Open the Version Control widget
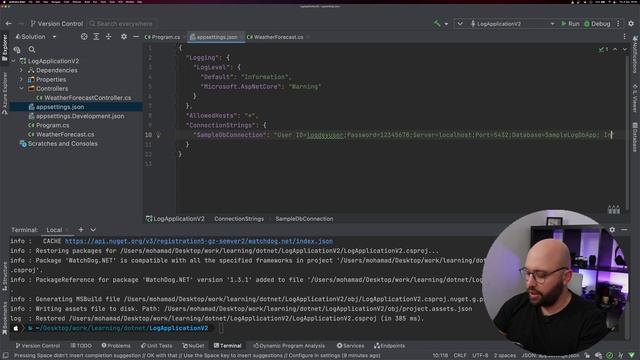This screenshot has width=640, height=360. click(x=56, y=24)
